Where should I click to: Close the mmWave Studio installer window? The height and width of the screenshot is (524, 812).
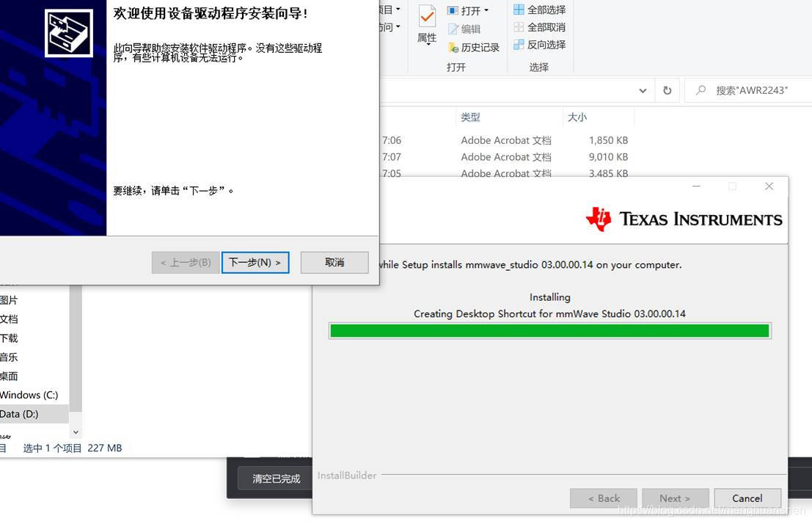point(769,186)
